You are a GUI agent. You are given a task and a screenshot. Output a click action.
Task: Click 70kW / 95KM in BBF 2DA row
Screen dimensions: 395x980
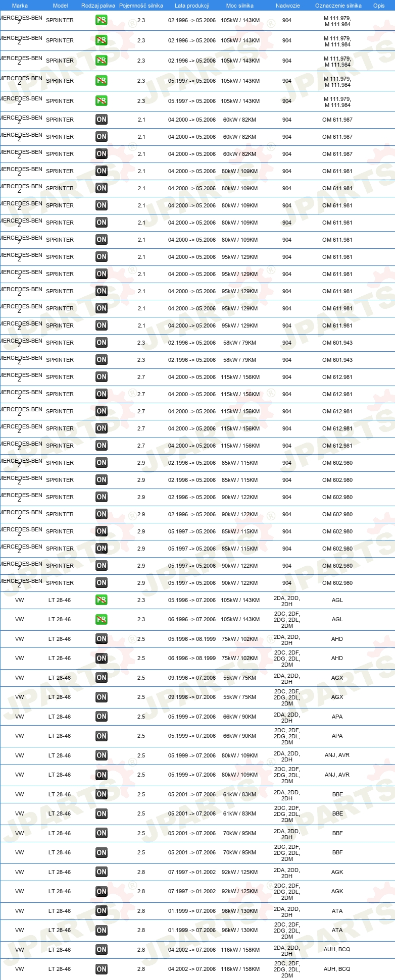point(240,833)
